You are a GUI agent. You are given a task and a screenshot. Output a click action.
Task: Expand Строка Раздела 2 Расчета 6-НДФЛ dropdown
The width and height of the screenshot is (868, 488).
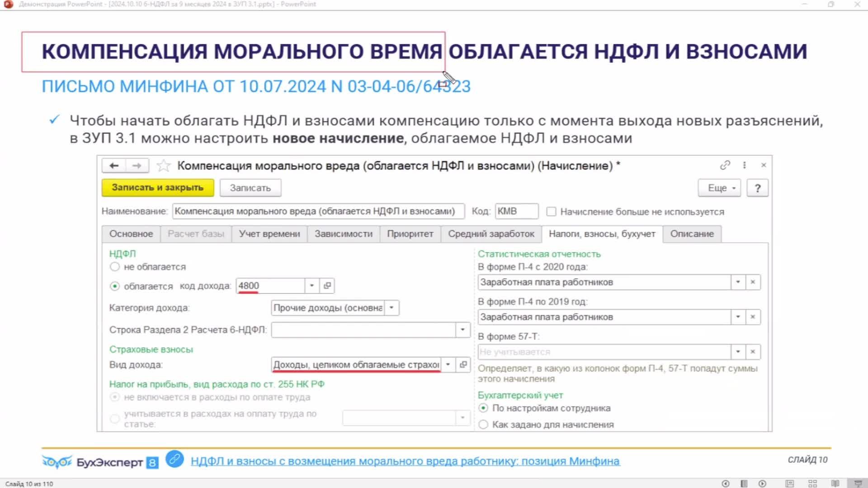point(462,330)
